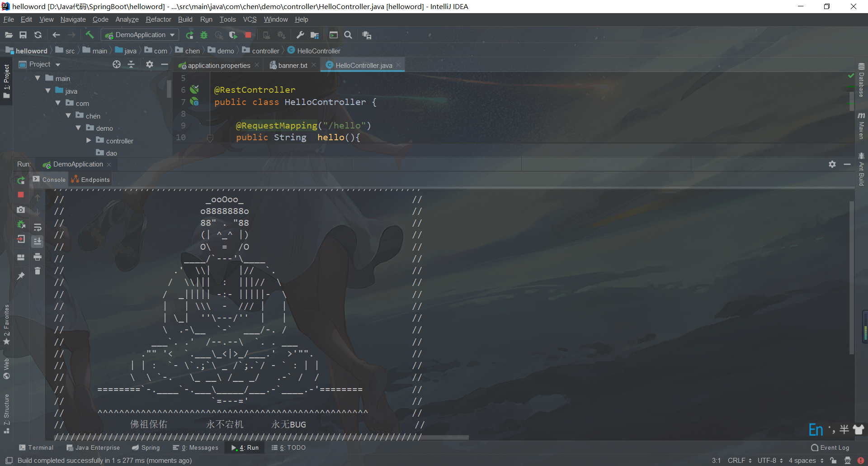This screenshot has width=868, height=466.
Task: Close the HelloController.java tab
Action: click(x=398, y=65)
